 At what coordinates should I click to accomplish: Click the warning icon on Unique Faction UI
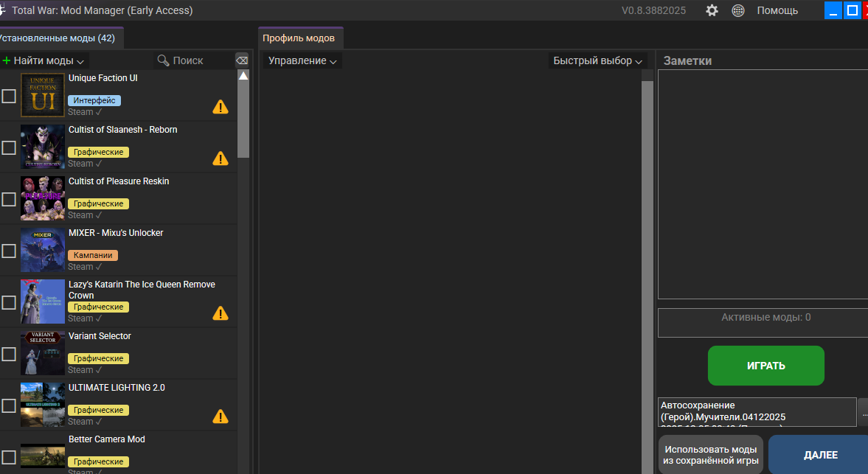[221, 107]
